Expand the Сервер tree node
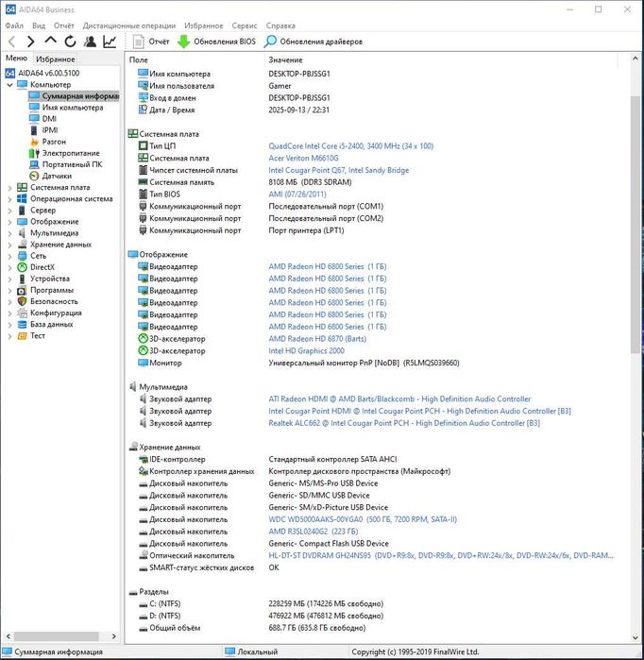Screen dimensions: 644x660 (x=9, y=211)
